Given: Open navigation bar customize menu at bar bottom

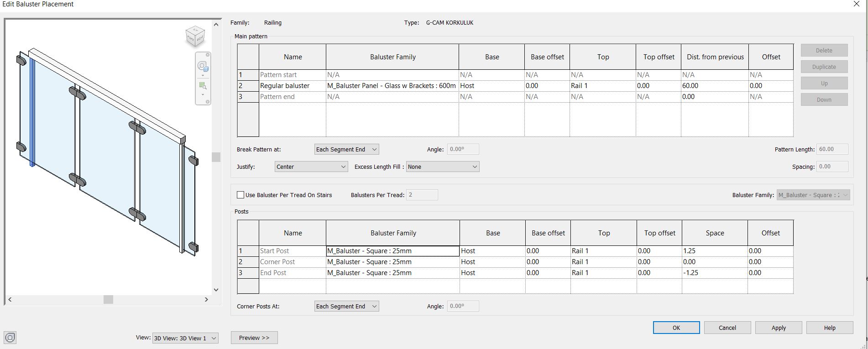Looking at the screenshot, I should click(208, 102).
